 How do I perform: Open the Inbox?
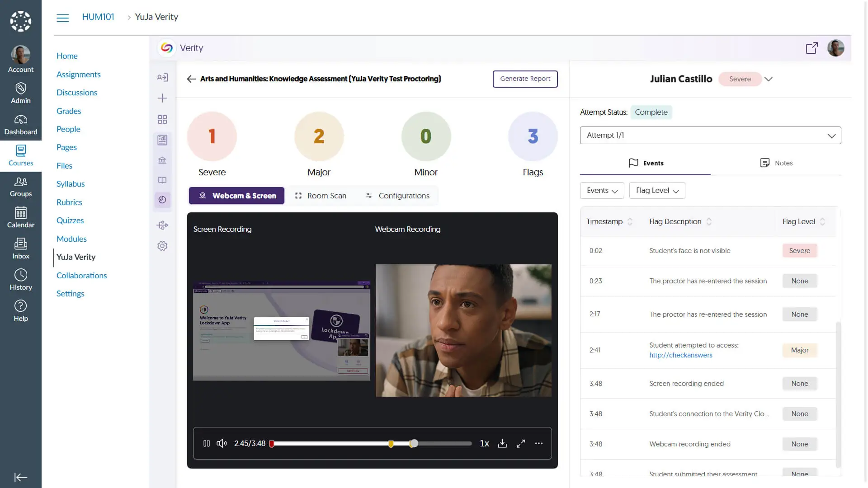pyautogui.click(x=21, y=249)
